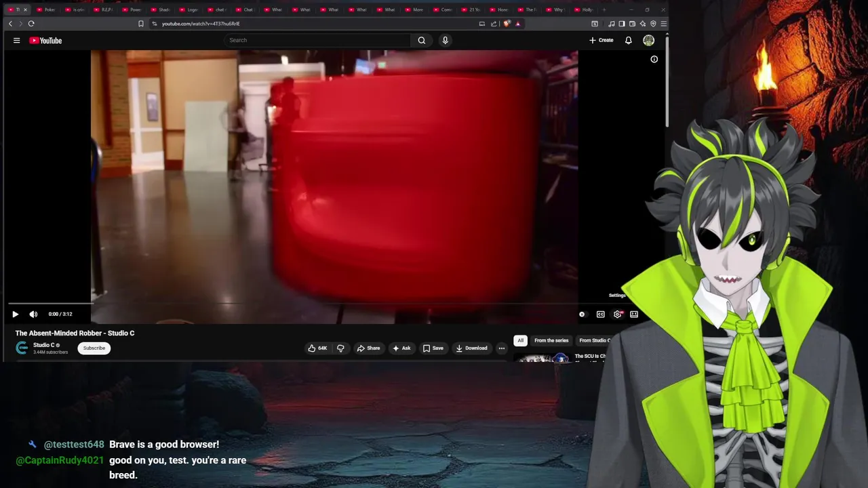Share this video

(368, 348)
